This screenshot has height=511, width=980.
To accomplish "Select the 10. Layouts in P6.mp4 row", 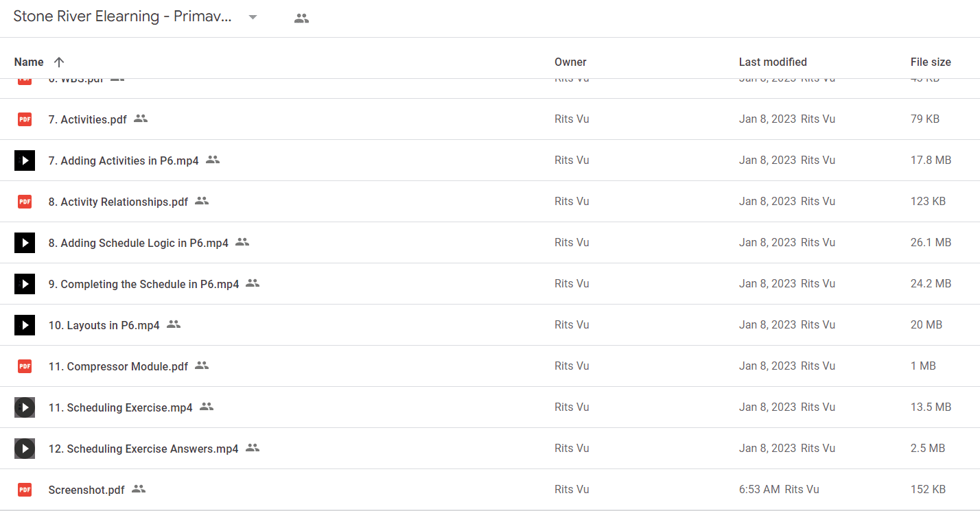I will point(490,325).
